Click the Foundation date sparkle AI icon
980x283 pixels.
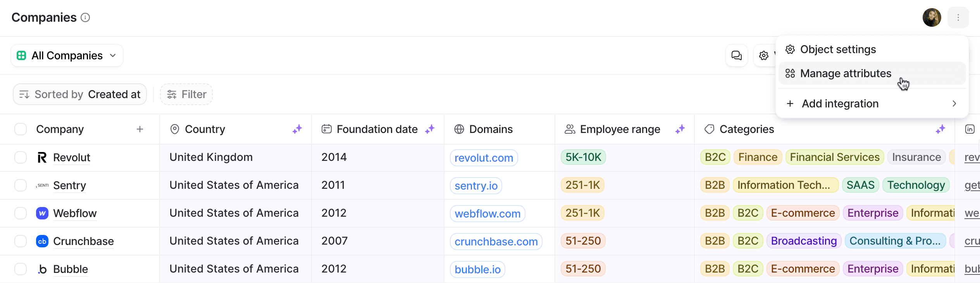point(430,129)
